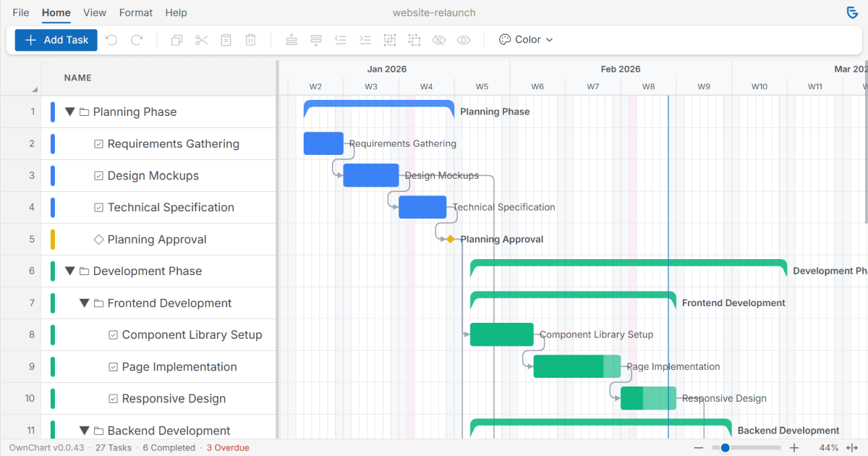Hide the selected task bar
Screen dimensions: 868x456
click(439, 40)
